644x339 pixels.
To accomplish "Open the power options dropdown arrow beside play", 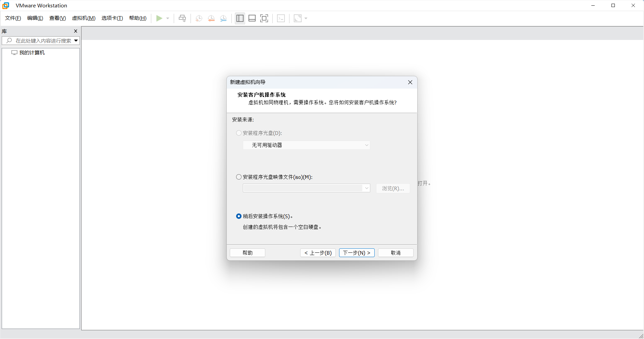I will (168, 18).
